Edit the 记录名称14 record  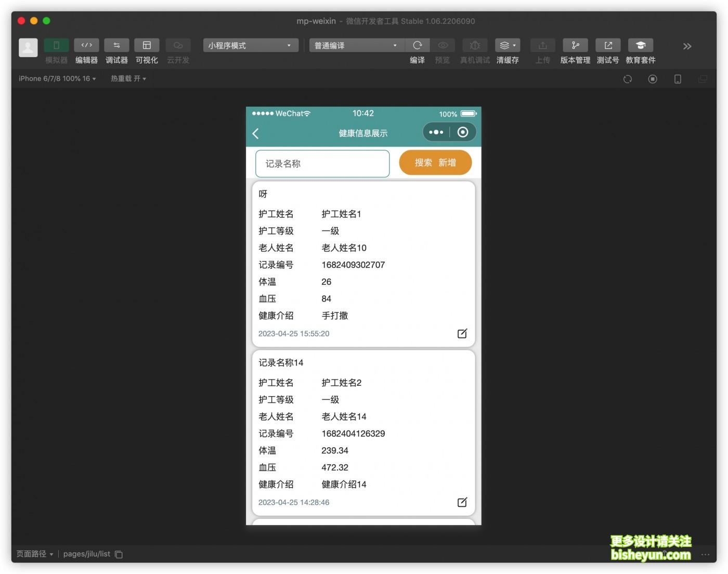pos(462,502)
